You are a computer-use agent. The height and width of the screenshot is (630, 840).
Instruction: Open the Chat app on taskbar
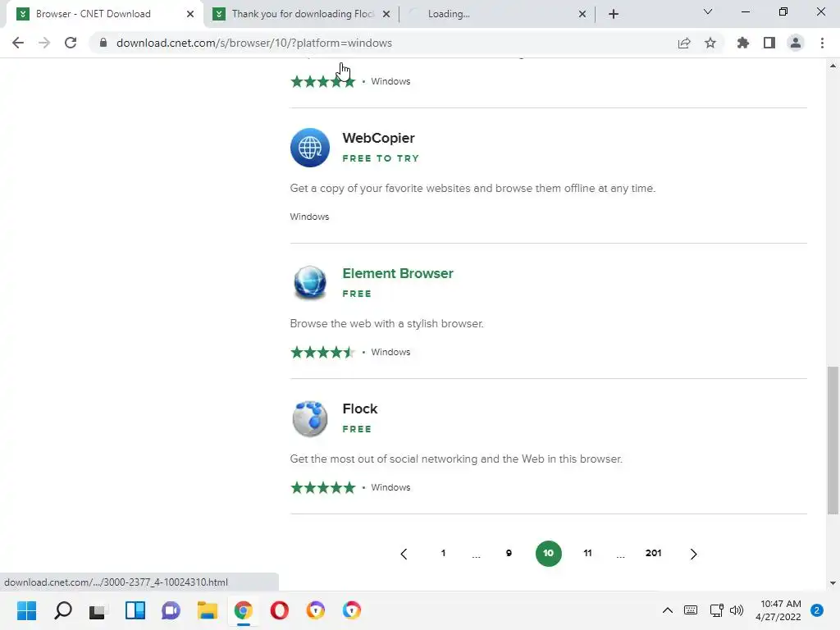pyautogui.click(x=171, y=610)
